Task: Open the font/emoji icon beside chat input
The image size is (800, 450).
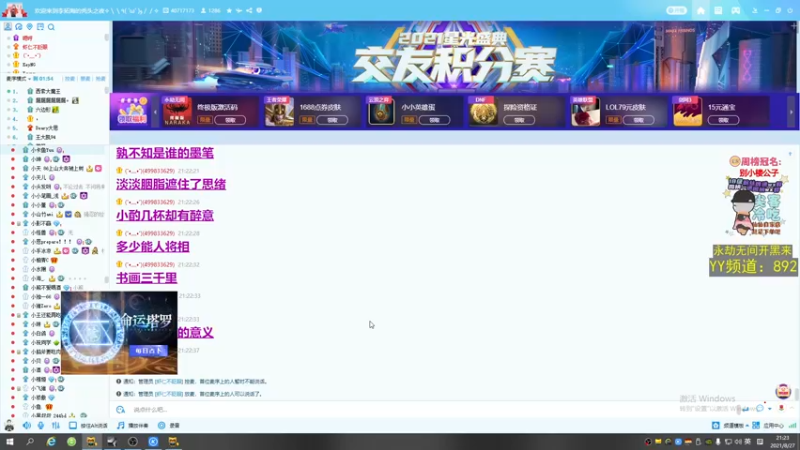Action: [120, 410]
